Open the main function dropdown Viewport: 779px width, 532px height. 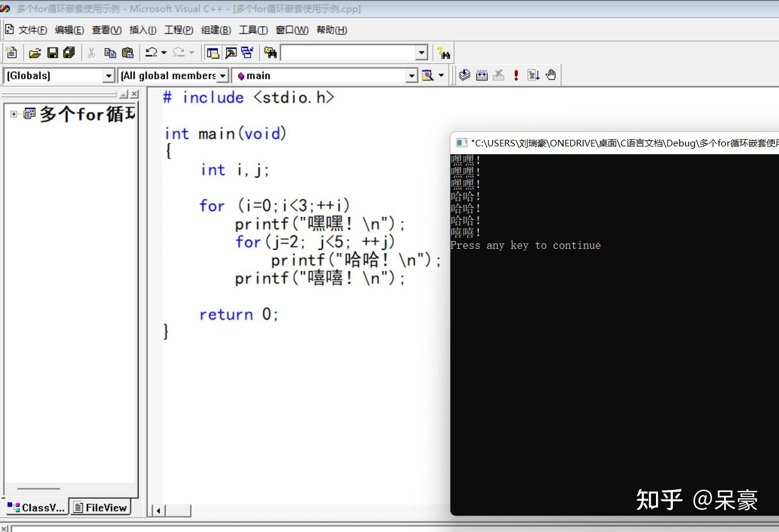[x=411, y=75]
